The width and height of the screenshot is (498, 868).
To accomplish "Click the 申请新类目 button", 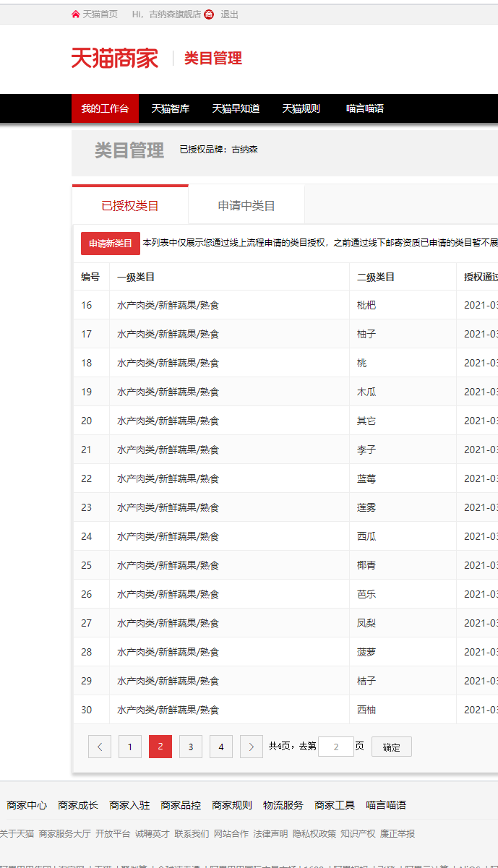I will pos(111,244).
